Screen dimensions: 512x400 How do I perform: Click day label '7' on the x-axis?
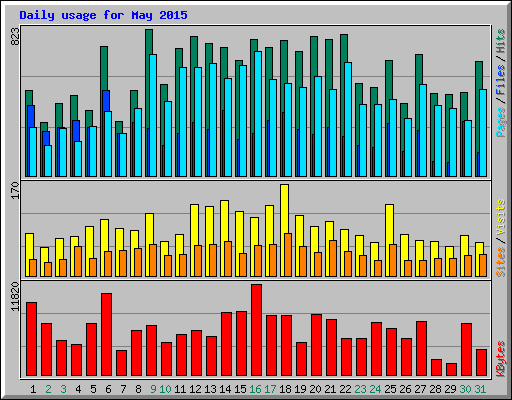(123, 389)
